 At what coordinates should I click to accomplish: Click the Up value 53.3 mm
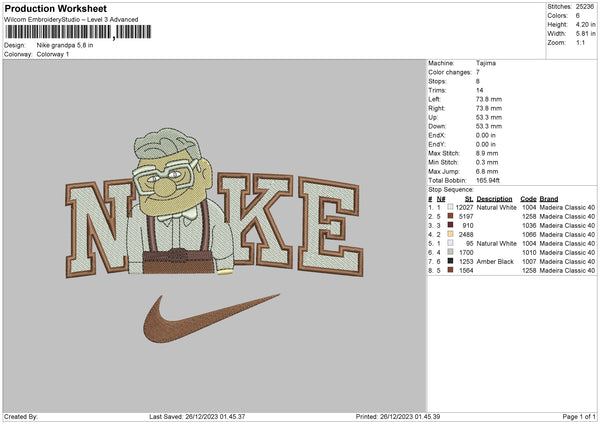pyautogui.click(x=489, y=117)
